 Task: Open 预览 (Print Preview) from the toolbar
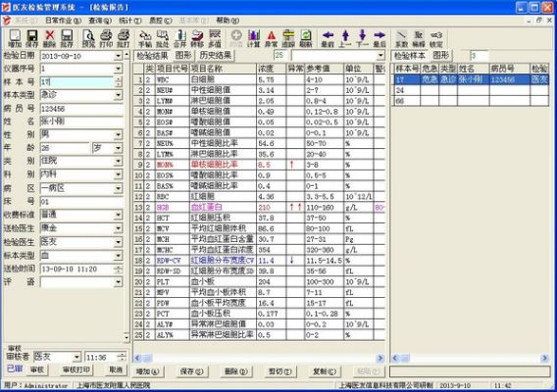point(88,38)
